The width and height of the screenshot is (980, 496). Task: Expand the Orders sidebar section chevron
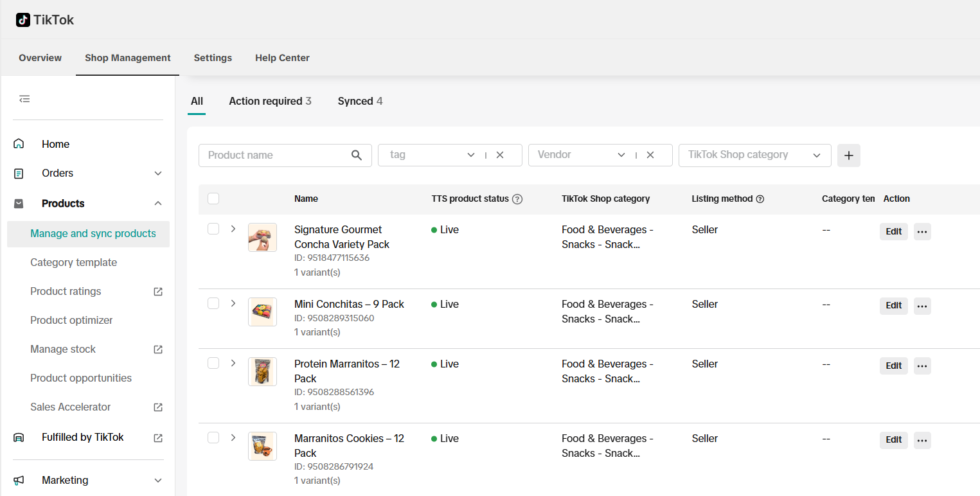pos(158,173)
